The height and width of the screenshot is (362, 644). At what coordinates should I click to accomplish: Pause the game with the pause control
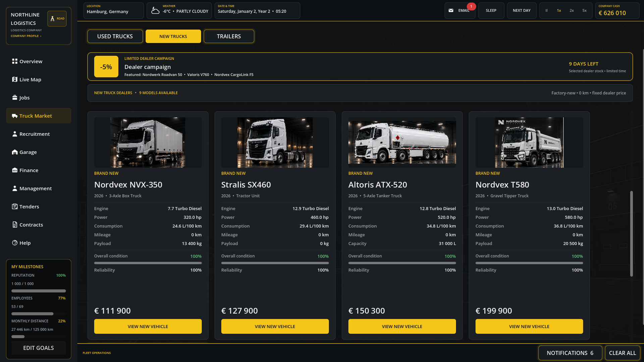tap(546, 11)
